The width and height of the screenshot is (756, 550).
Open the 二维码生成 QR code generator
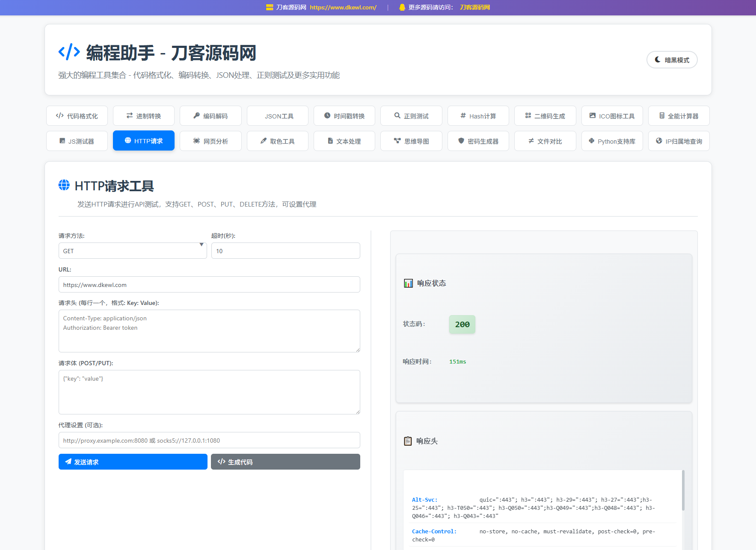pyautogui.click(x=545, y=115)
